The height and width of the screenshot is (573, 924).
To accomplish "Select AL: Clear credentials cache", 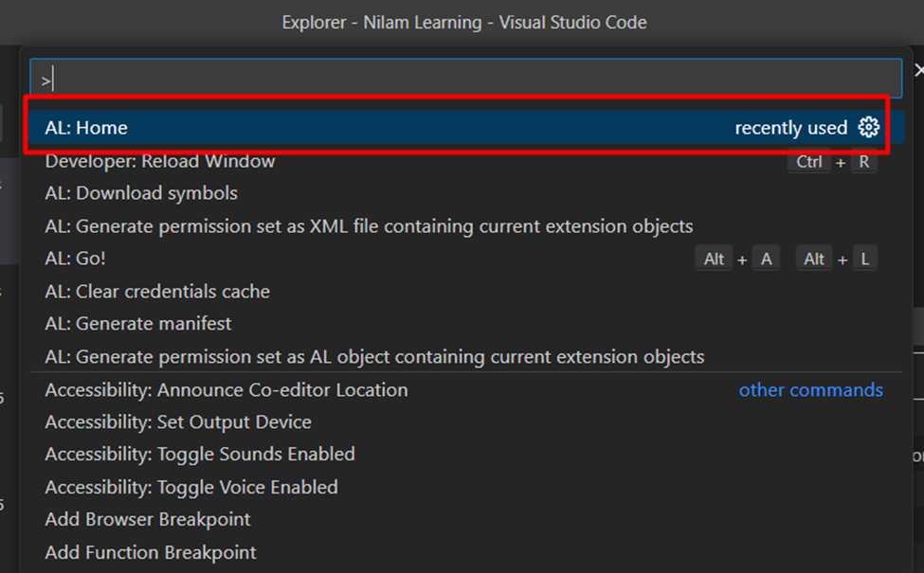I will (466, 292).
